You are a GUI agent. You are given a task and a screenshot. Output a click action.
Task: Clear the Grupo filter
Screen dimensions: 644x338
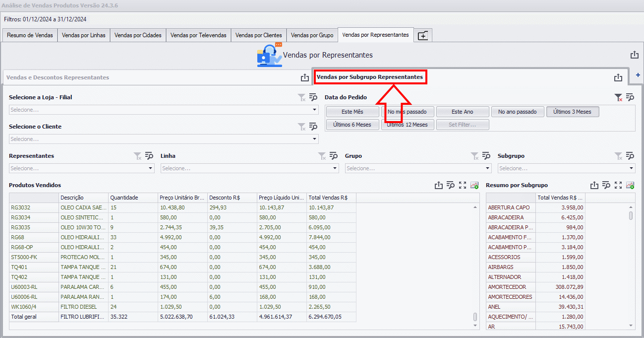coord(474,156)
